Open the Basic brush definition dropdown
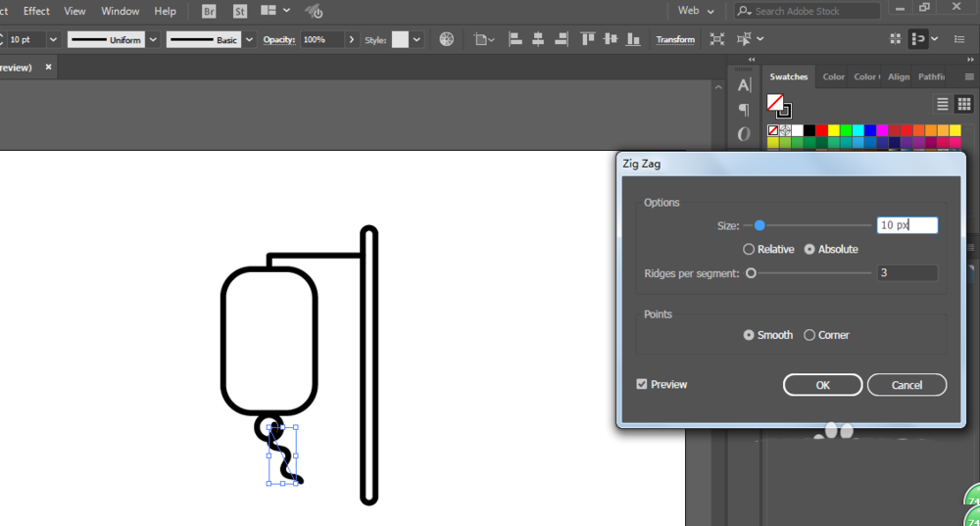 coord(249,40)
